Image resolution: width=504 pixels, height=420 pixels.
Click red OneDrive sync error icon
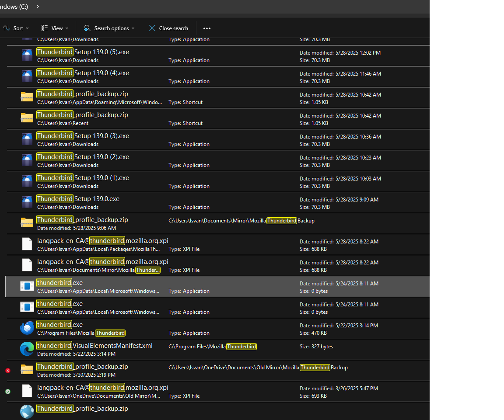point(8,371)
